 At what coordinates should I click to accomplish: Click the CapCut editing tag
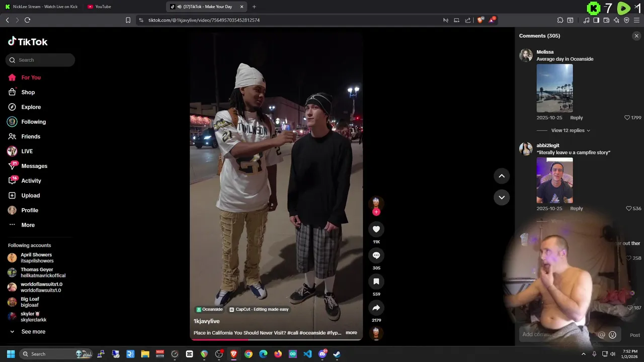(x=259, y=309)
